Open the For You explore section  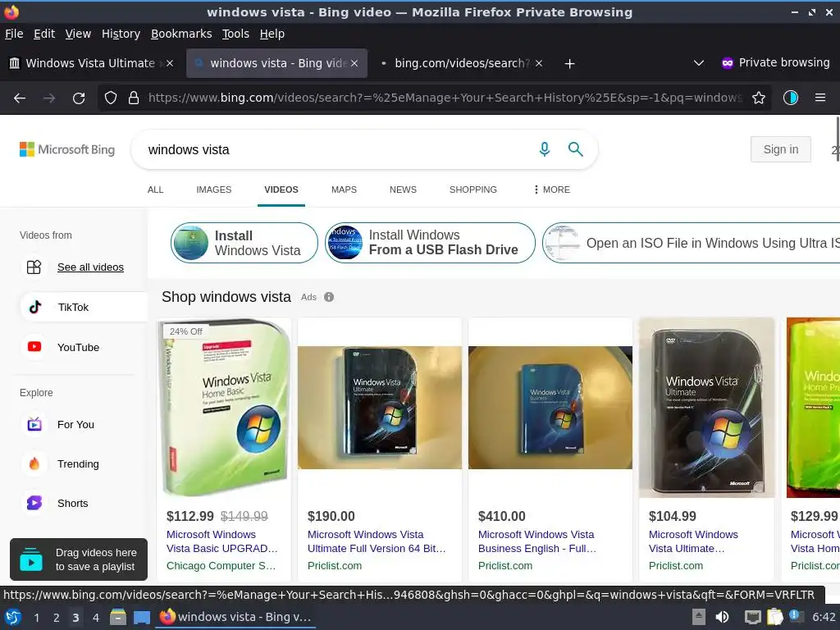point(75,424)
